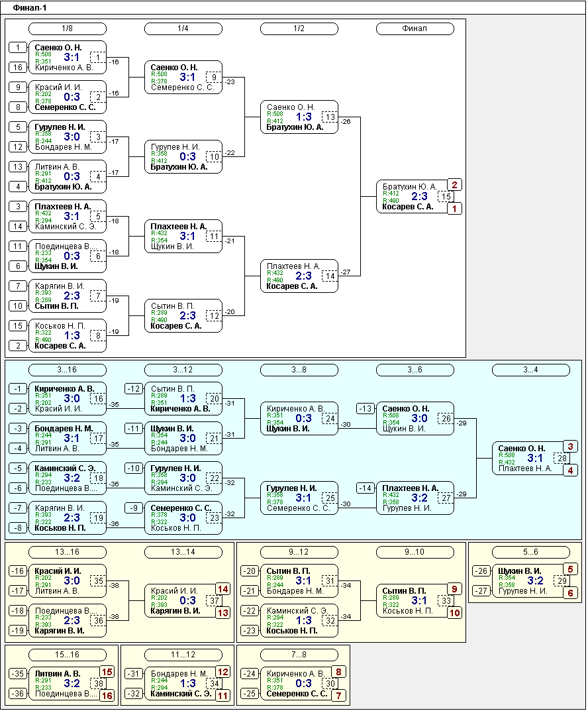
Task: Click the loser slot labeled -14
Action: (366, 488)
